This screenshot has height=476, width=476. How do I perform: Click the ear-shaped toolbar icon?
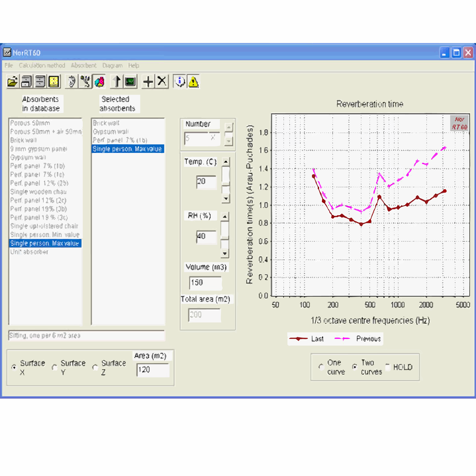pyautogui.click(x=72, y=82)
